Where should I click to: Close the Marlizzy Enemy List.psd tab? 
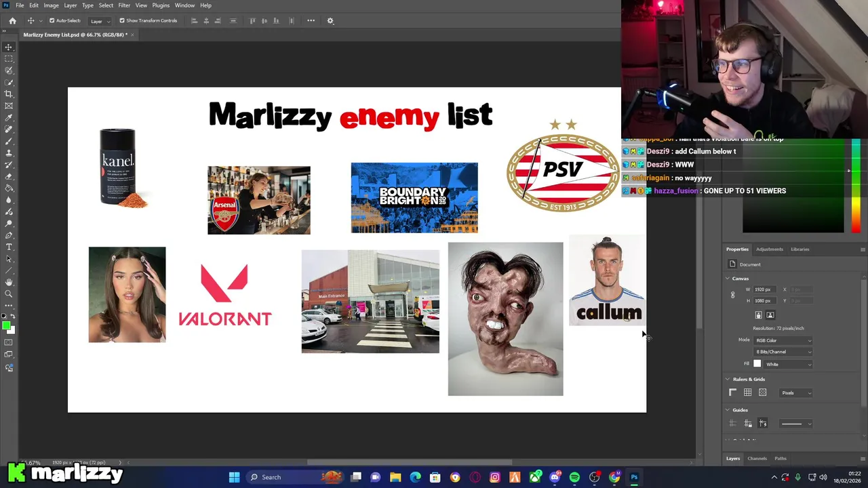[x=132, y=35]
